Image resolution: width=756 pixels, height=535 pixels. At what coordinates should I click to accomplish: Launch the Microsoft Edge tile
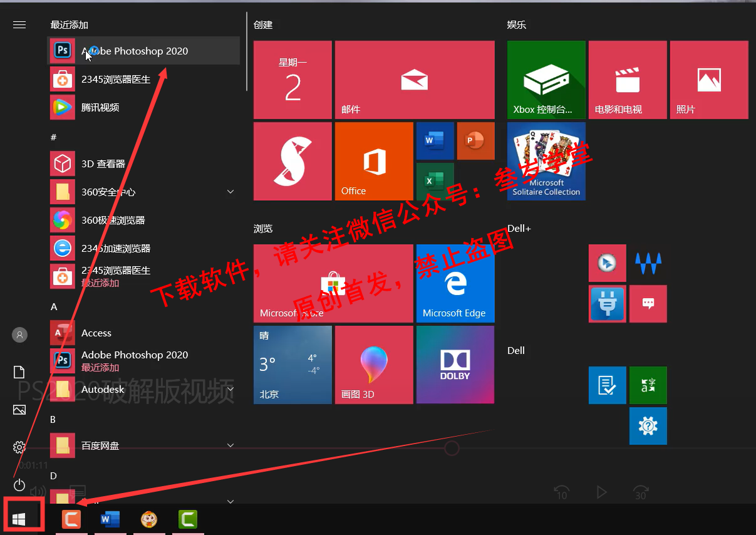(x=455, y=283)
